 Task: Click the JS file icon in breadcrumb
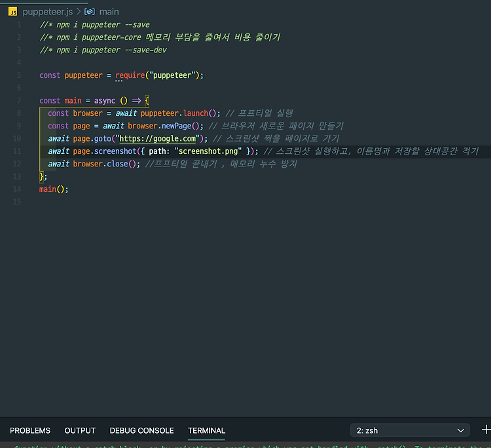13,12
